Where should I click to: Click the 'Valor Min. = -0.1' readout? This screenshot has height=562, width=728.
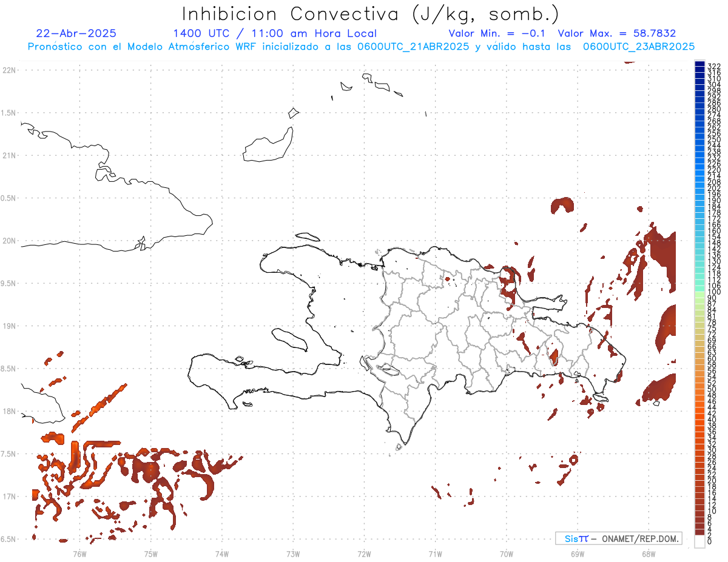pos(498,33)
